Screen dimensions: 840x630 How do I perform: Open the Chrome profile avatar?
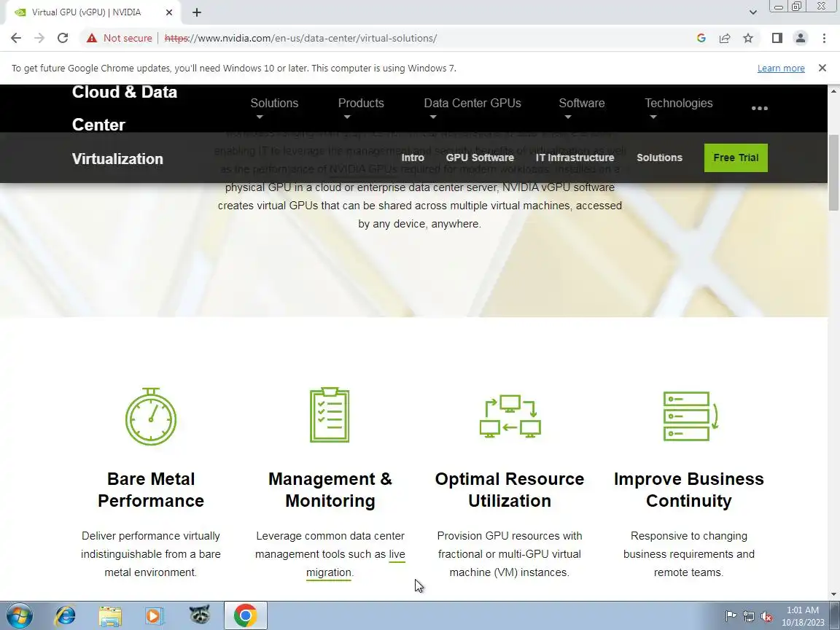(x=801, y=38)
